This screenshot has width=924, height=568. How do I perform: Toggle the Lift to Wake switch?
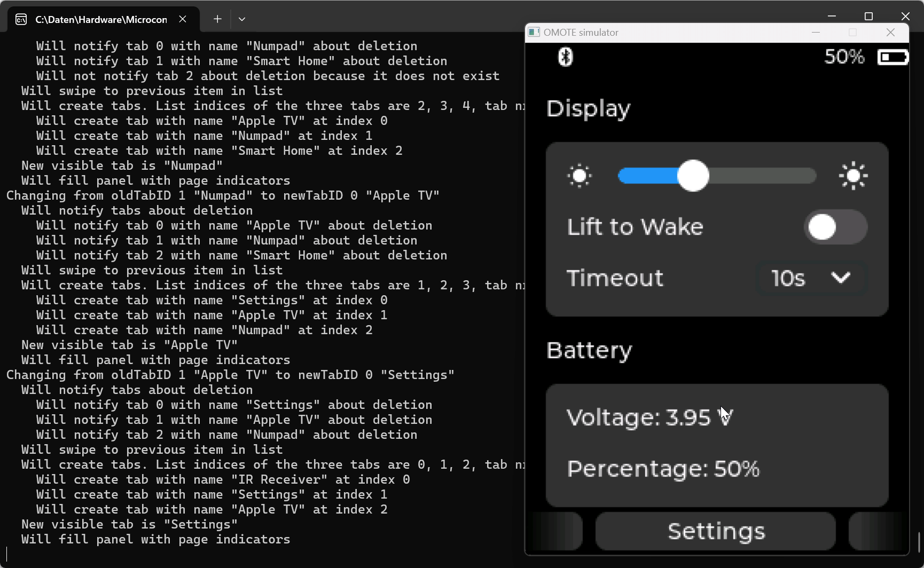[836, 227]
